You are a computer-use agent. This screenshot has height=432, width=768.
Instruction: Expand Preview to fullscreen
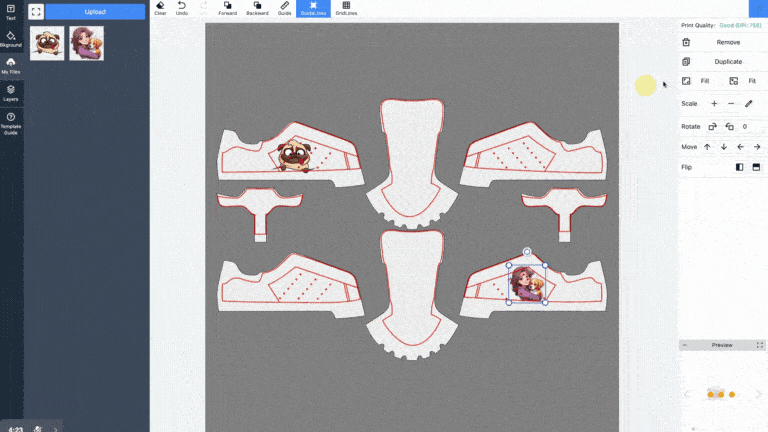[x=760, y=345]
